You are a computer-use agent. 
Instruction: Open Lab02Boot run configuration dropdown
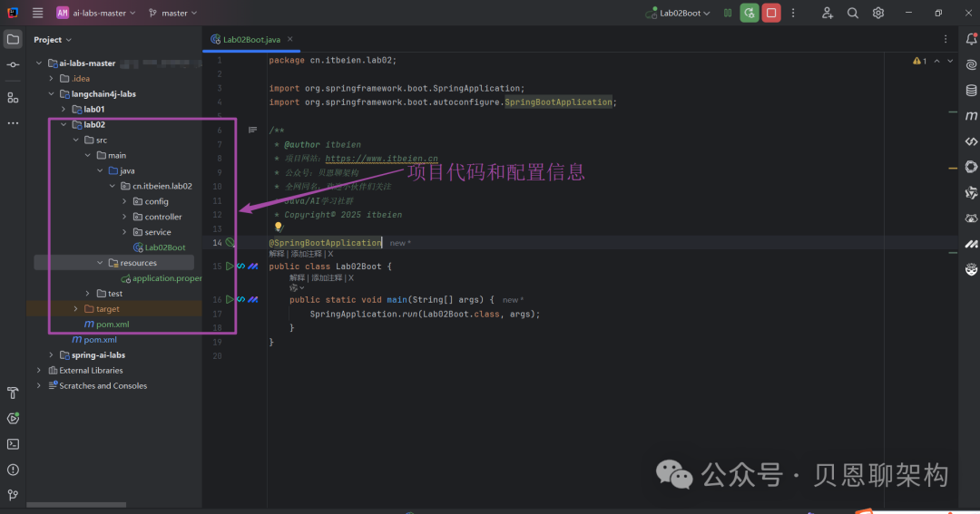pos(678,13)
